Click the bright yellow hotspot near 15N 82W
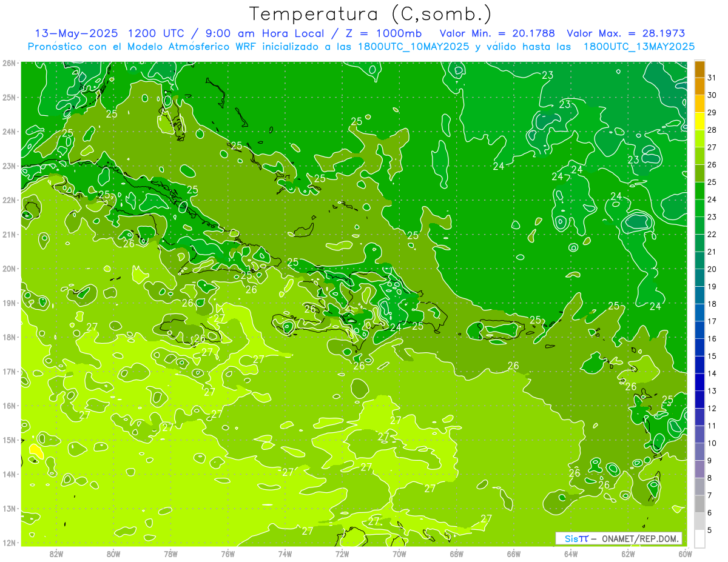This screenshot has width=728, height=562. coord(36,451)
